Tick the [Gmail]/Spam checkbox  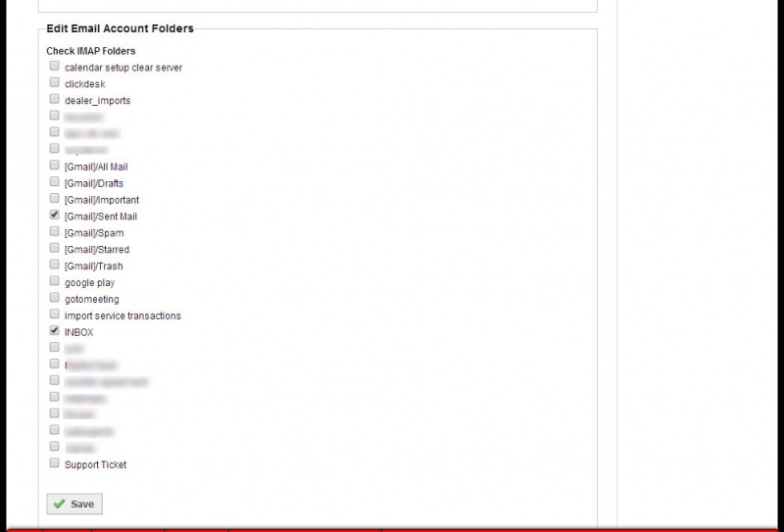click(x=55, y=231)
